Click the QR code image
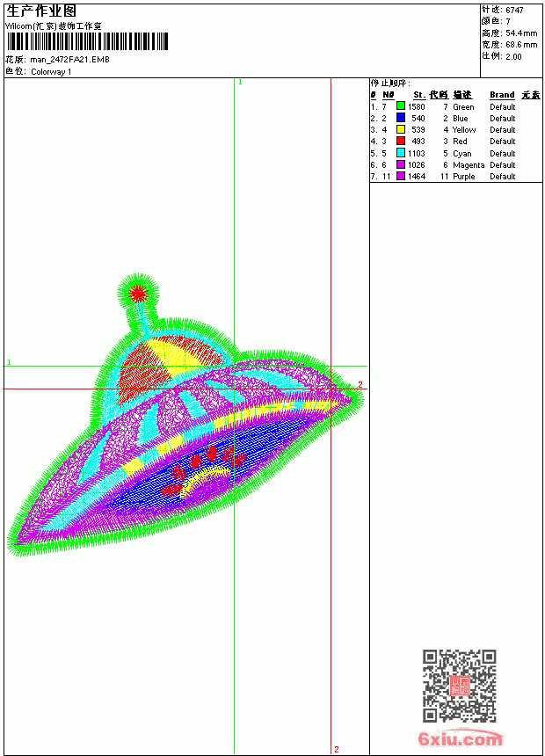This screenshot has height=756, width=545. [460, 685]
